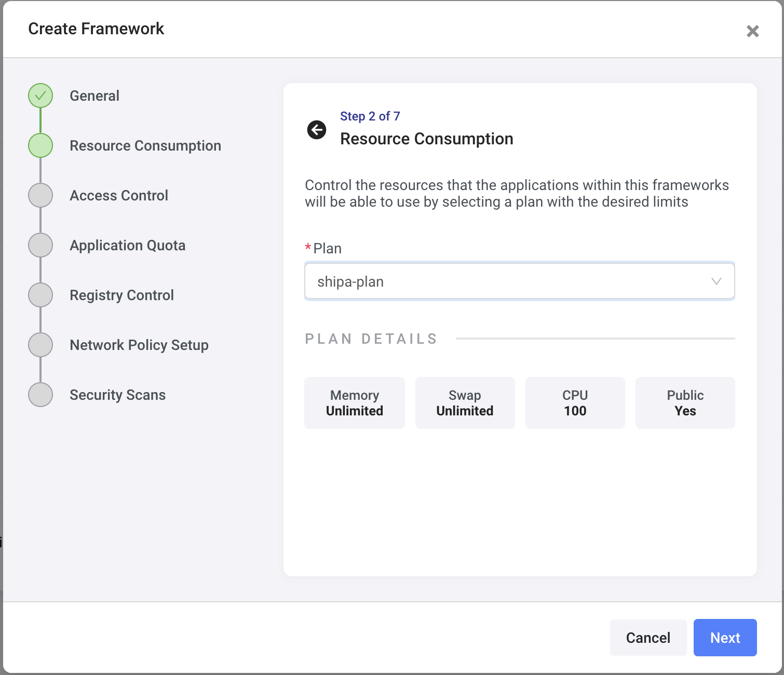Click the General step checkmark circle
Screen dimensions: 784x675
coord(40,96)
